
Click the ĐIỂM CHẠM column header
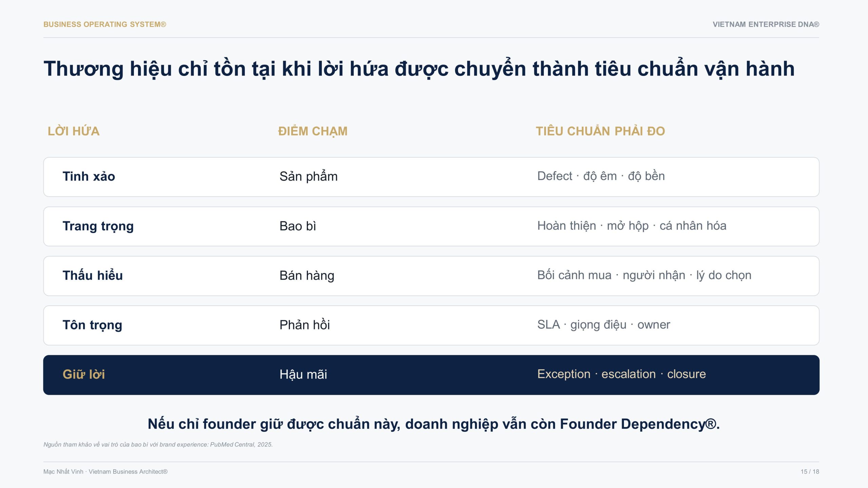coord(313,131)
